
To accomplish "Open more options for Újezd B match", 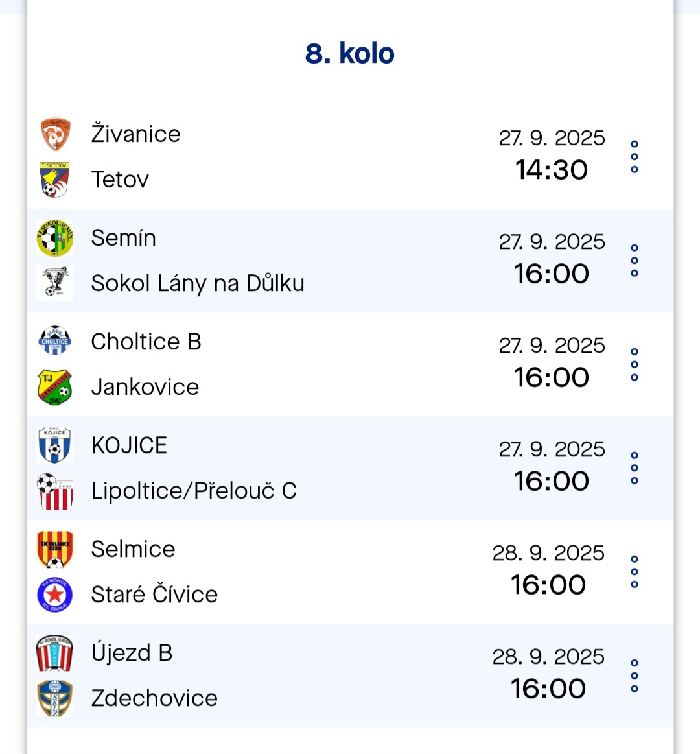I will [x=635, y=676].
